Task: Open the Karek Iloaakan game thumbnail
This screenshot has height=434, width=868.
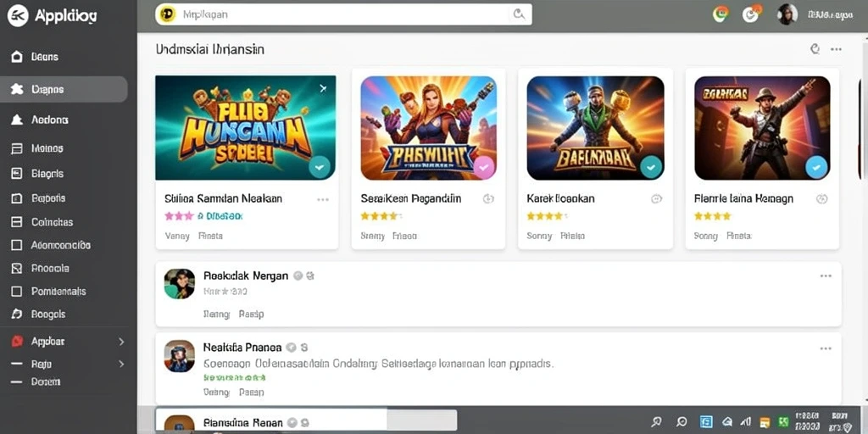Action: [596, 128]
